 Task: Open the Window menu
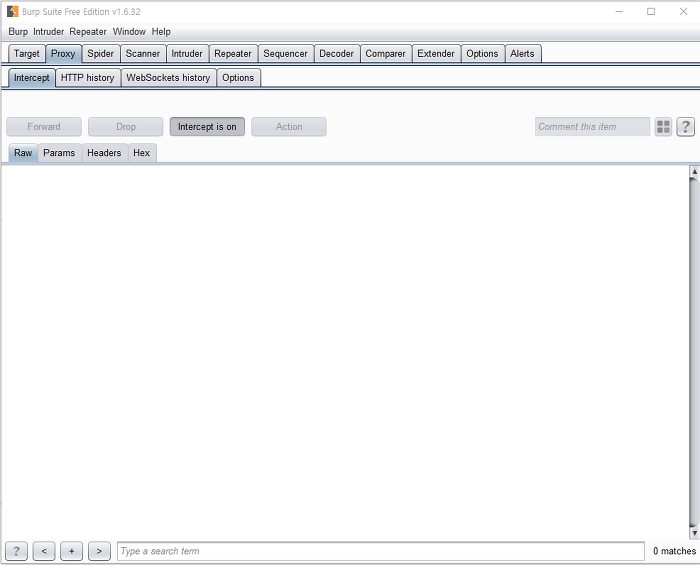click(x=129, y=32)
